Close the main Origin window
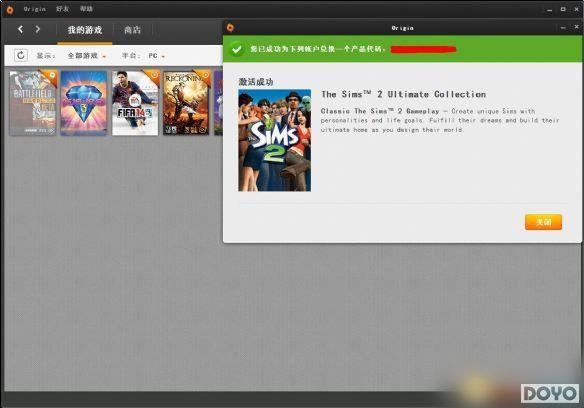The width and height of the screenshot is (584, 408). (x=577, y=9)
